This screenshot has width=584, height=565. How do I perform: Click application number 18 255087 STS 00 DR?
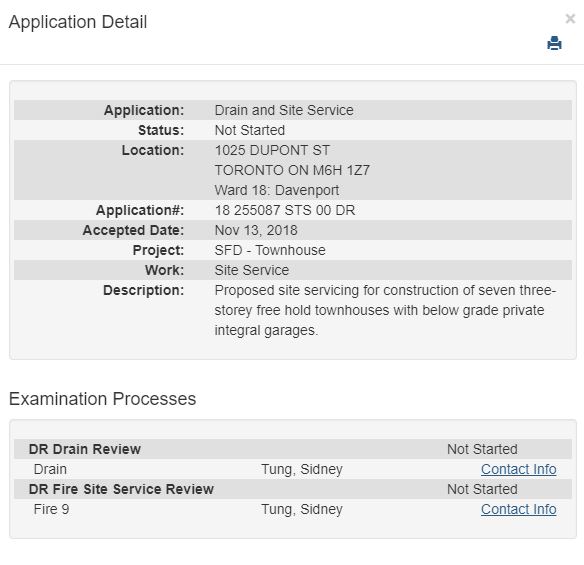tap(285, 210)
